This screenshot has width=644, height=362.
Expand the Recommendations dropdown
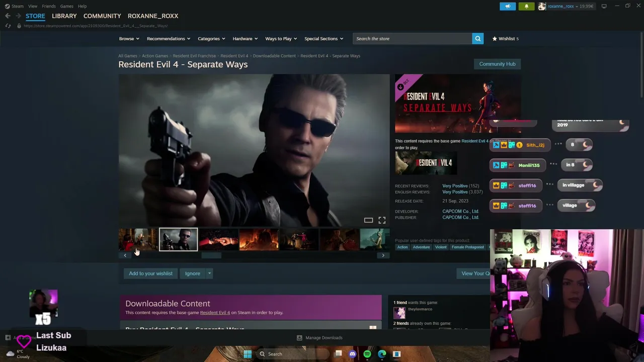(x=169, y=39)
